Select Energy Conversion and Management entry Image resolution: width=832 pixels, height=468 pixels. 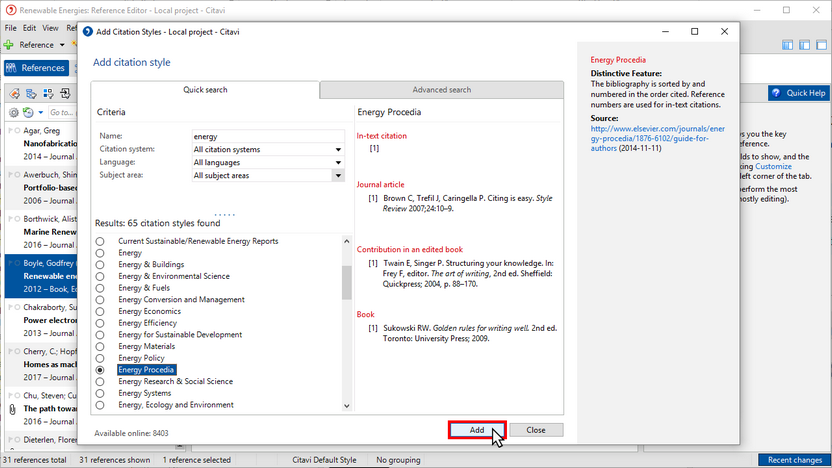point(181,300)
